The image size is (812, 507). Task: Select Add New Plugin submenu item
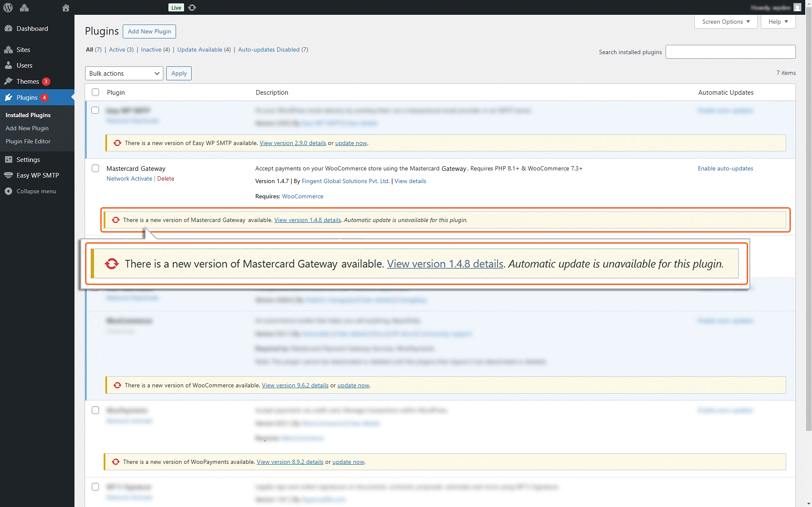coord(27,128)
